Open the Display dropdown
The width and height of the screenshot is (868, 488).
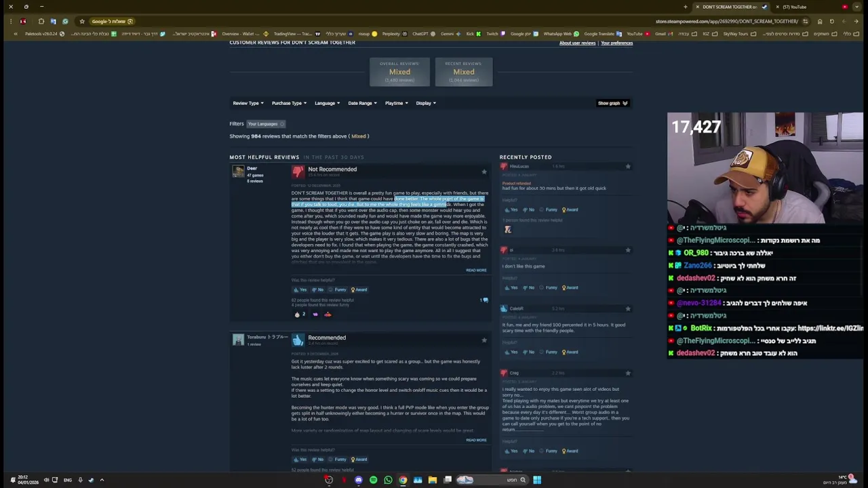pyautogui.click(x=426, y=103)
